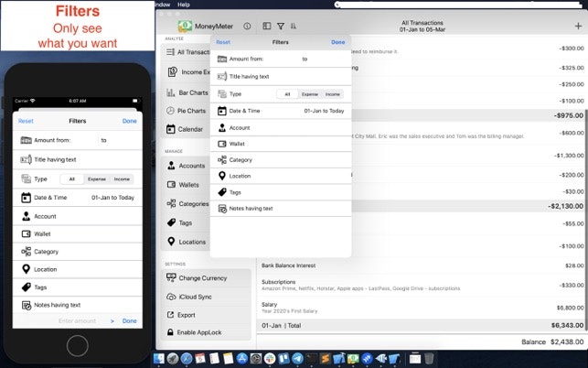The width and height of the screenshot is (588, 368).
Task: Tap Reset on the phone Filters sheet
Action: pos(26,121)
